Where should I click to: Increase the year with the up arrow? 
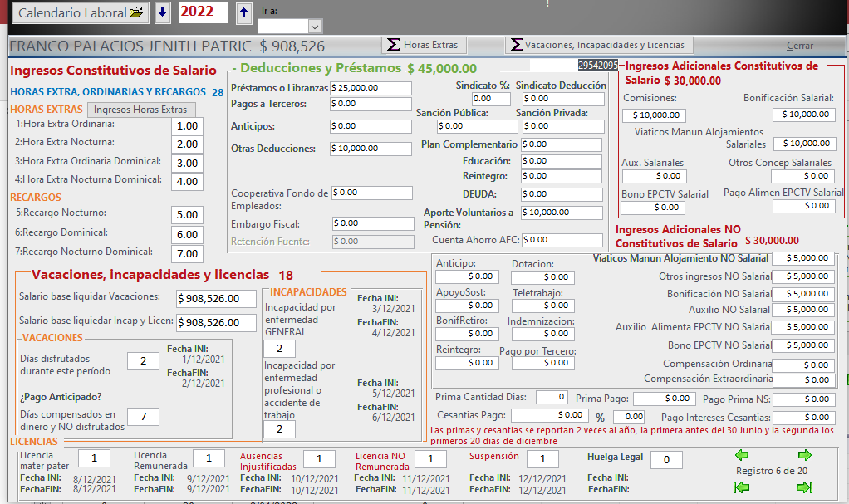click(x=243, y=12)
